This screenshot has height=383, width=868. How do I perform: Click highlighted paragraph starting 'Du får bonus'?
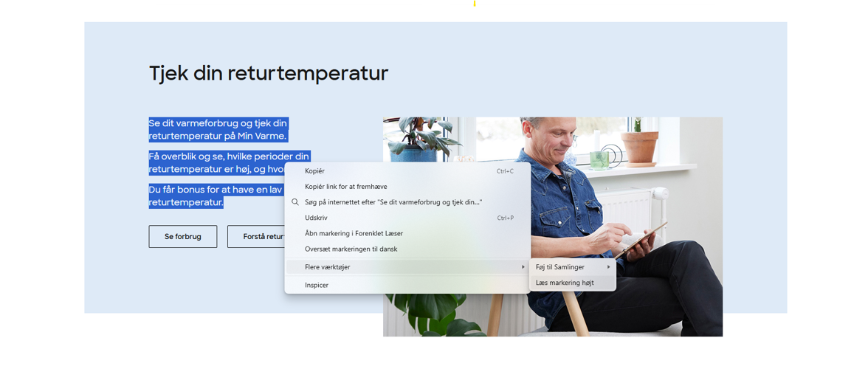(x=214, y=190)
